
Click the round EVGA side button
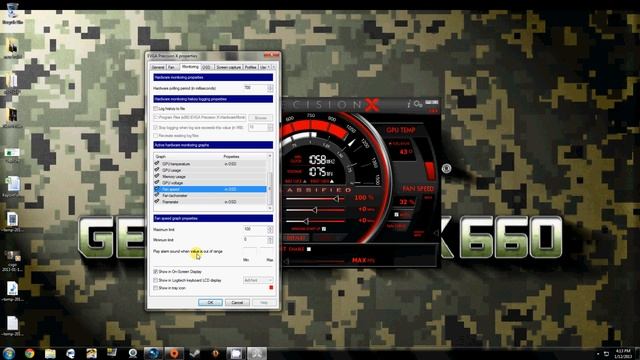coord(447,168)
